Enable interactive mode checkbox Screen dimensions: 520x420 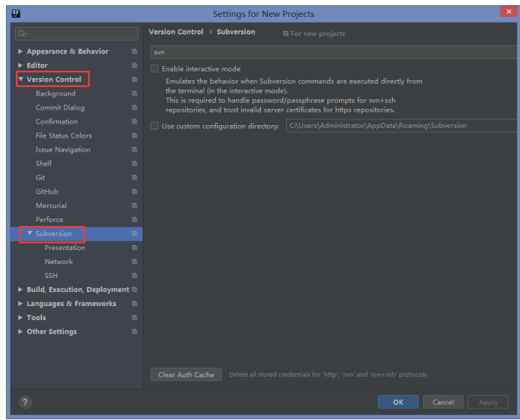point(154,68)
